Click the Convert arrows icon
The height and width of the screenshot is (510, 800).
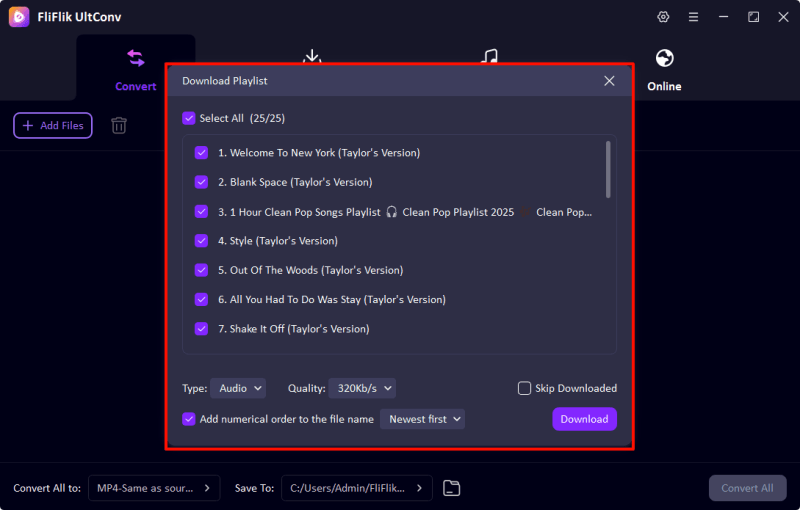136,58
